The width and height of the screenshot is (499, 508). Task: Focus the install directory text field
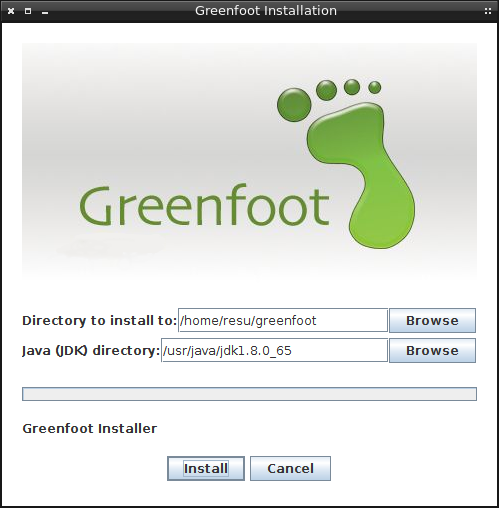click(283, 320)
